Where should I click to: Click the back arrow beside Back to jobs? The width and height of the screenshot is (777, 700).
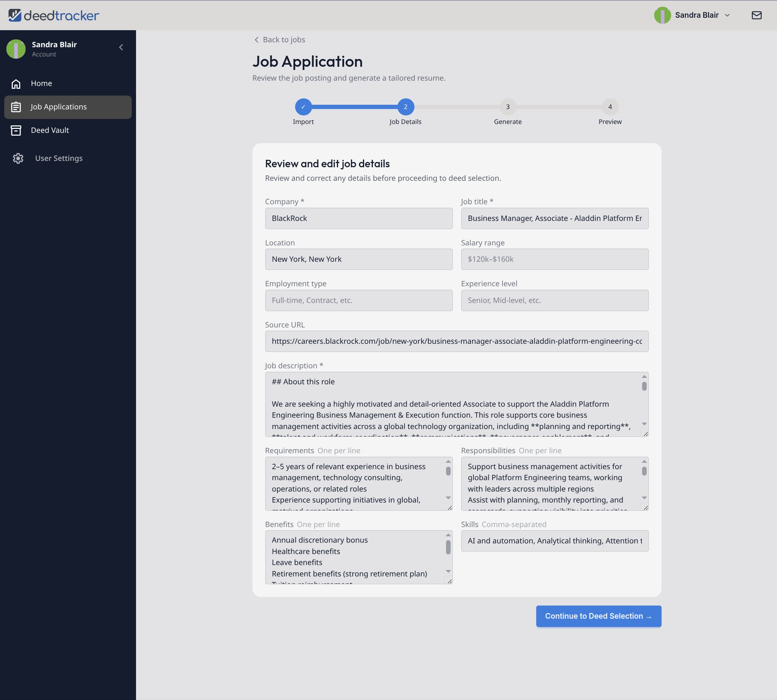coord(256,40)
